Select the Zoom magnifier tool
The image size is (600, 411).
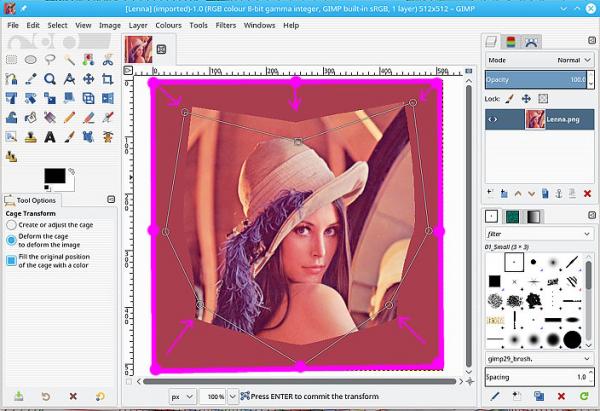point(50,79)
